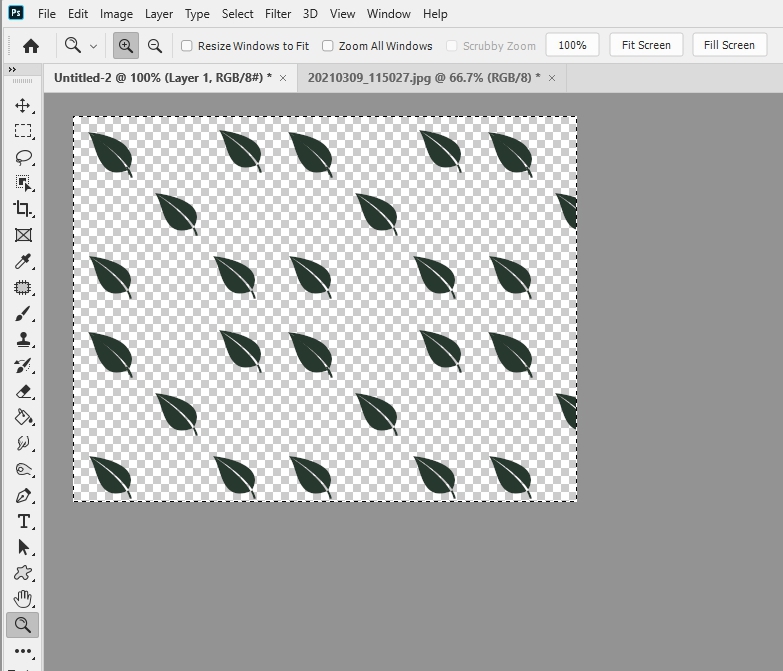Select the Move tool
The image size is (783, 671).
point(22,105)
